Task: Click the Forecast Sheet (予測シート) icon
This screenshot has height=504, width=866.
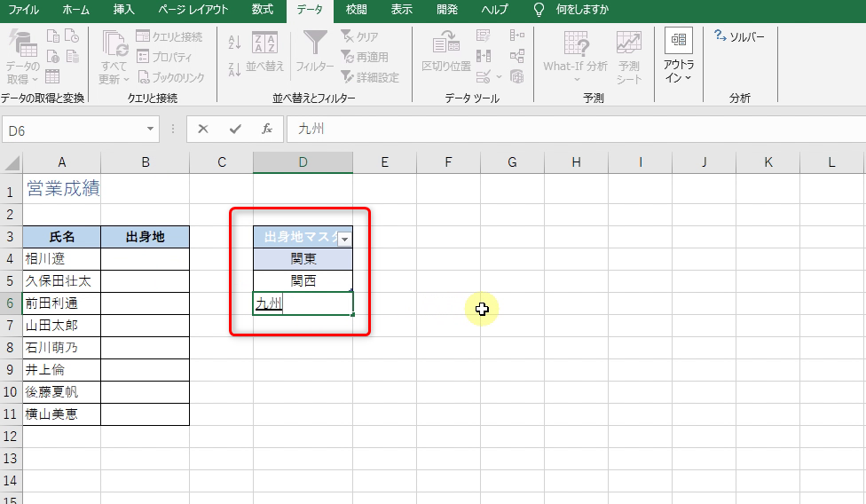Action: click(x=629, y=55)
